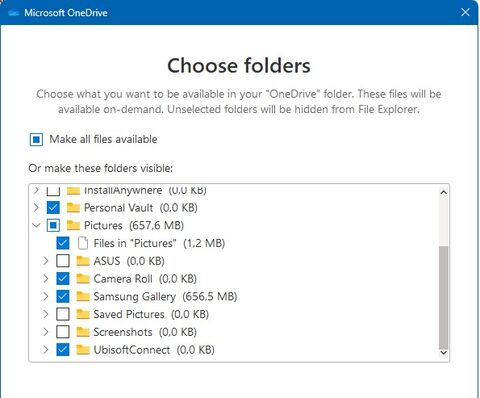Check the Screenshots folder checkbox

click(x=63, y=332)
